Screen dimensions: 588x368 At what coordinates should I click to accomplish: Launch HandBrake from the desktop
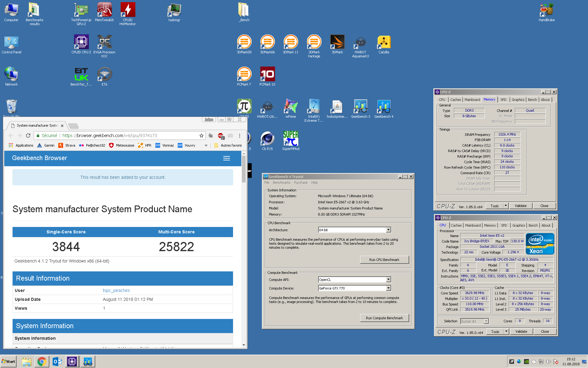click(x=547, y=12)
